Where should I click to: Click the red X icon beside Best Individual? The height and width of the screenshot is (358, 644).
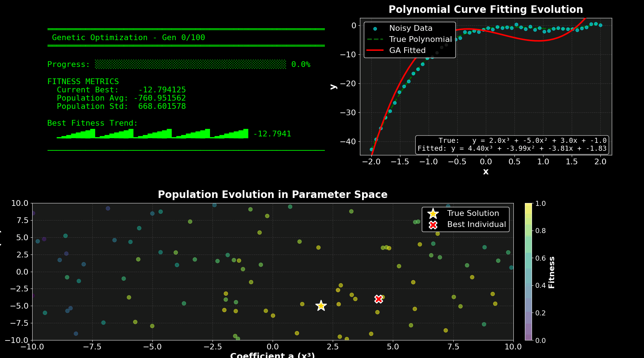click(x=433, y=224)
